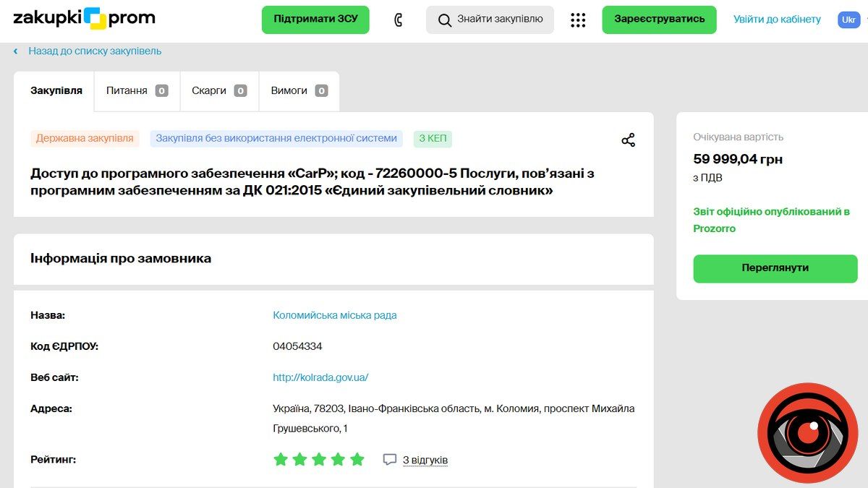The image size is (868, 488).
Task: Click the third star of the rating scale
Action: point(318,458)
